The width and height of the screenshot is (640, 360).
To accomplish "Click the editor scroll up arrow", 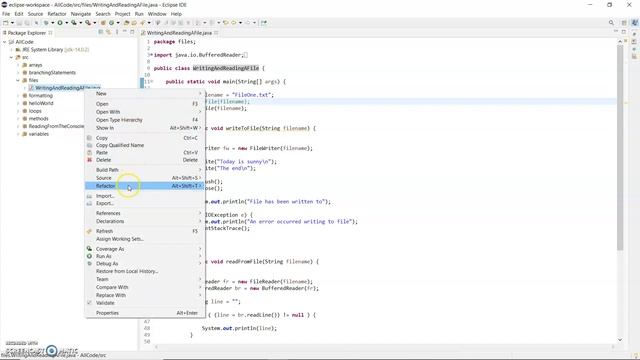I will tap(620, 42).
